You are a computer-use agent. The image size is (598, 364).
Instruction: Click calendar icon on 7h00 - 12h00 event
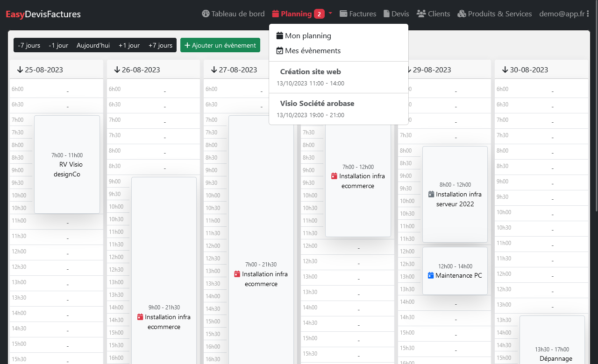334,176
